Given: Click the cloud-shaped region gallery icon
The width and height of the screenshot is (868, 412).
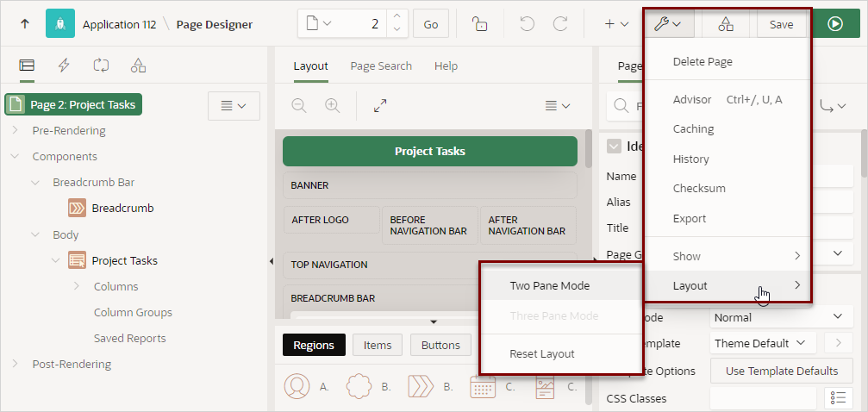Looking at the screenshot, I should coord(359,386).
